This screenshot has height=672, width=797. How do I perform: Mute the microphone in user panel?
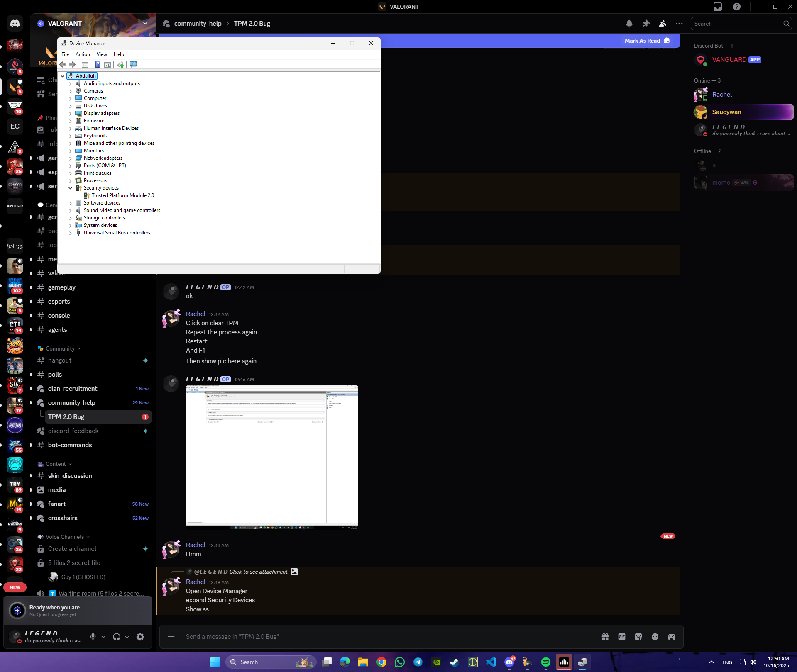coord(93,637)
